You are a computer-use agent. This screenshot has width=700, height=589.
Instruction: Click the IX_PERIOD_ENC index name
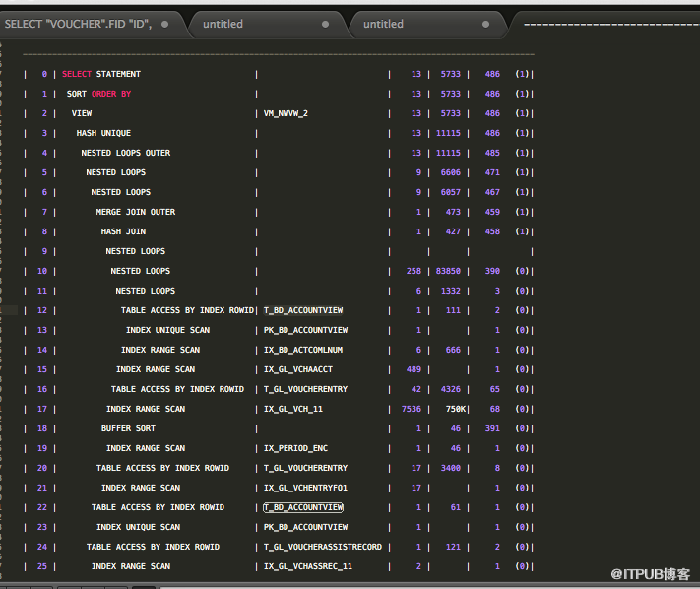pos(295,448)
